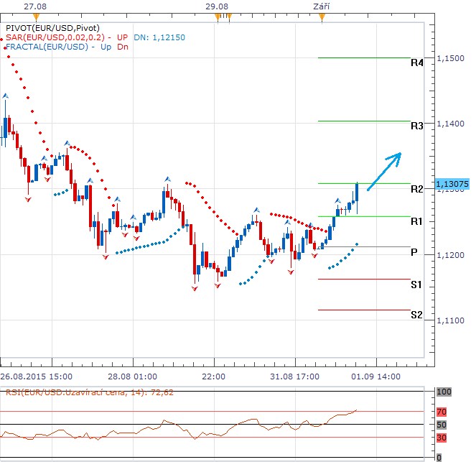Click the S1 support level label
476x462 pixels.
click(x=416, y=285)
